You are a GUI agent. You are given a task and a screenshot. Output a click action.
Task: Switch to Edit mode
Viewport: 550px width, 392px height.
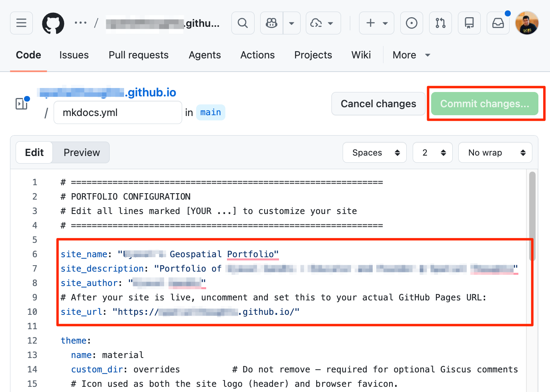[x=34, y=152]
